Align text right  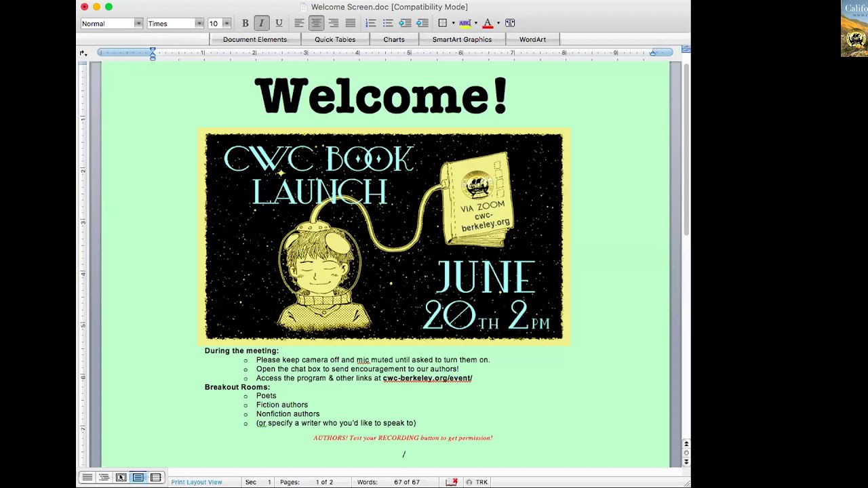pos(334,23)
